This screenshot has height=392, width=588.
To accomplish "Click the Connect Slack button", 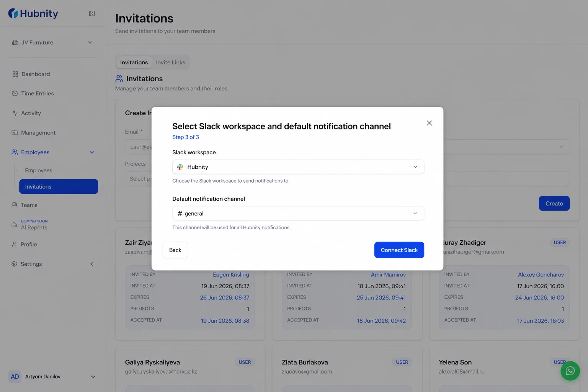I will [x=399, y=250].
